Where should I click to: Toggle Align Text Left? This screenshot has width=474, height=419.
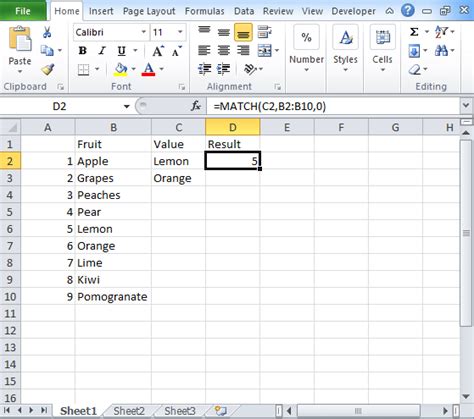click(x=204, y=51)
